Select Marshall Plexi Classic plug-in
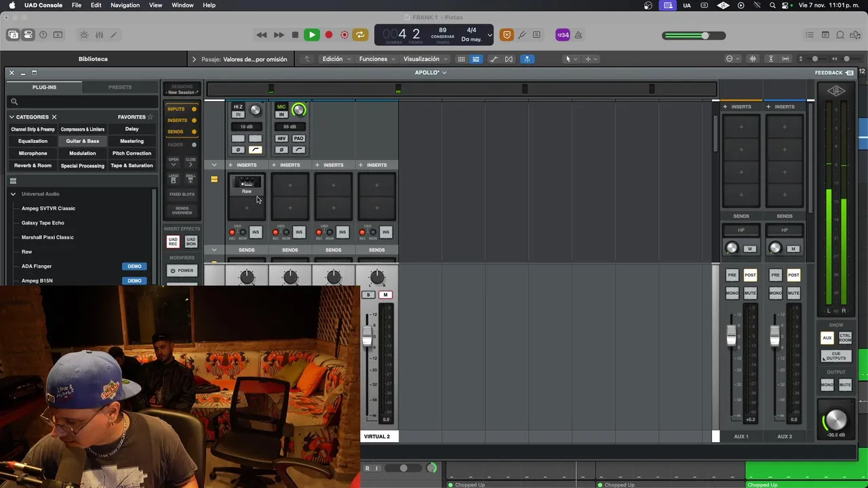 (47, 237)
